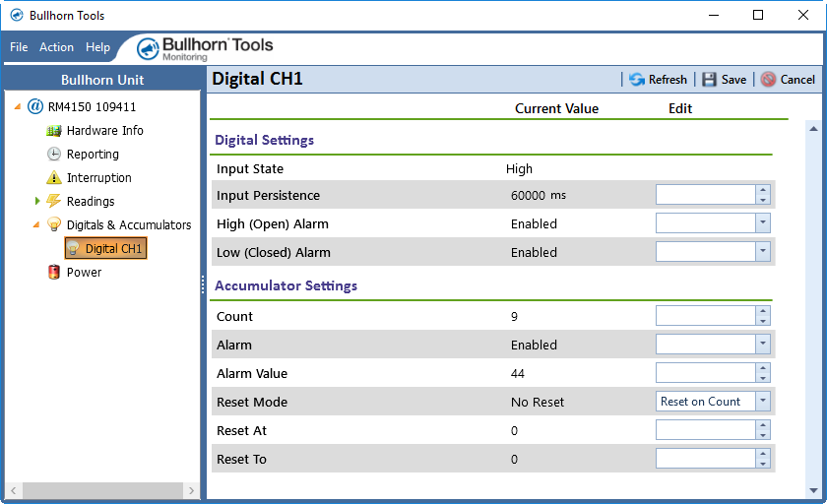The image size is (827, 504).
Task: Decrease Input Persistence with down arrow
Action: click(763, 199)
